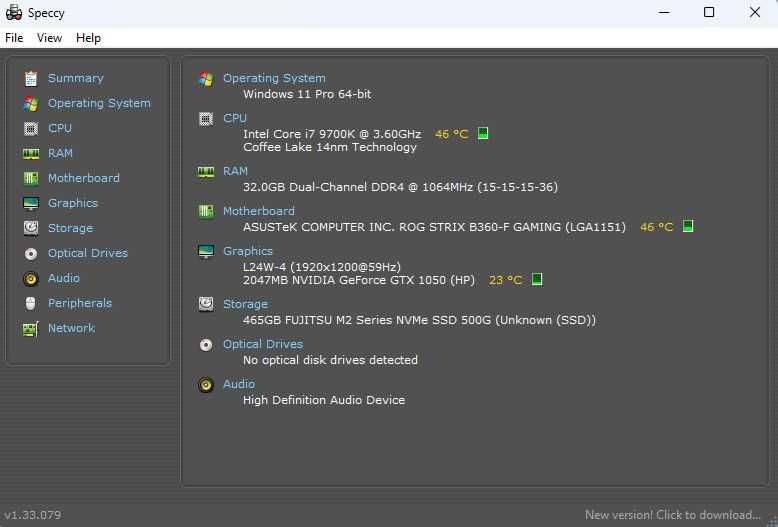
Task: Go to the CPU section in sidebar
Action: 60,128
